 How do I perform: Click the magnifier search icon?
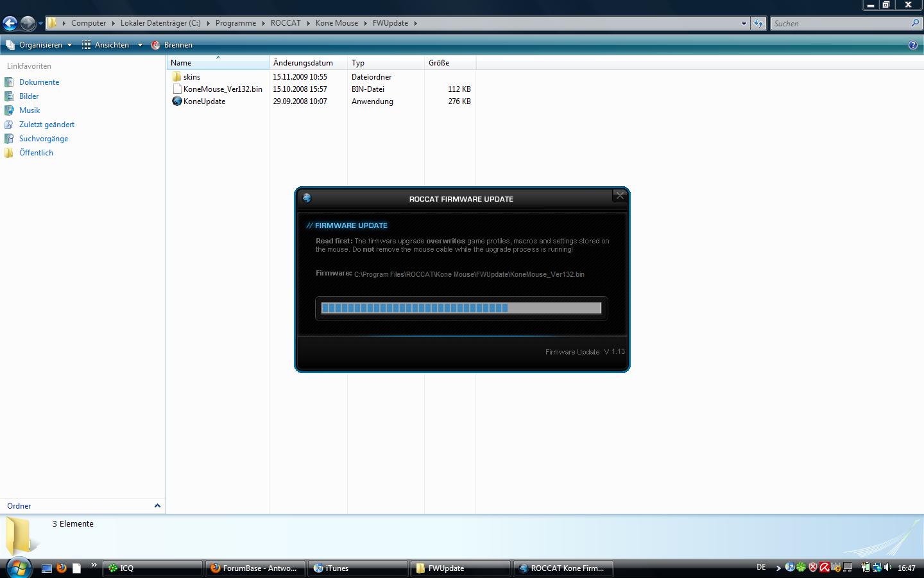(x=915, y=23)
